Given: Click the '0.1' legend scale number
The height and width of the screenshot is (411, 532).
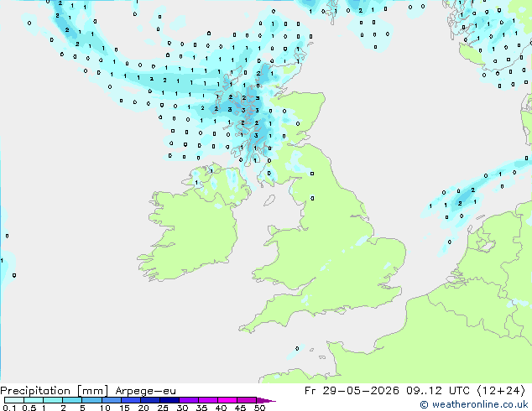Looking at the screenshot, I should click(x=9, y=408).
